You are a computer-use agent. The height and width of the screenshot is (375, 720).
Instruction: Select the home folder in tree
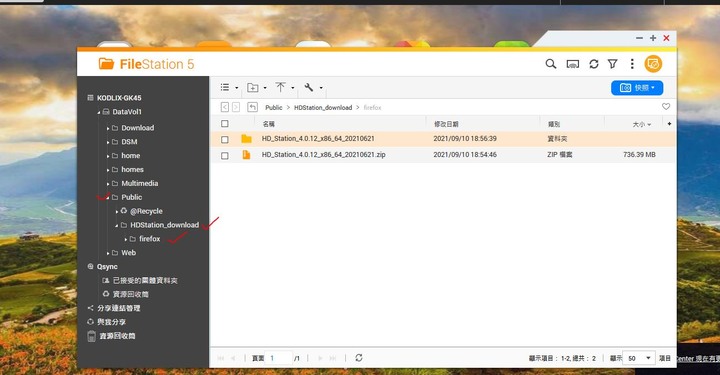click(130, 156)
